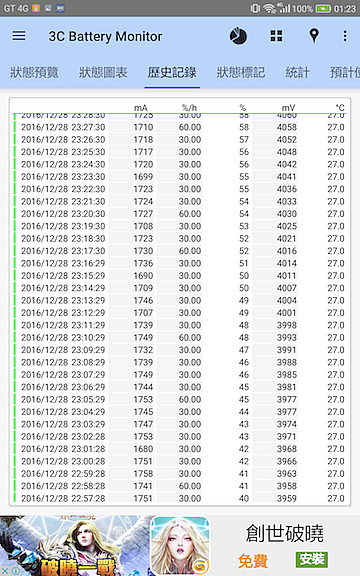This screenshot has height=576, width=360.
Task: Tap the 免費 label in ad
Action: pyautogui.click(x=253, y=561)
